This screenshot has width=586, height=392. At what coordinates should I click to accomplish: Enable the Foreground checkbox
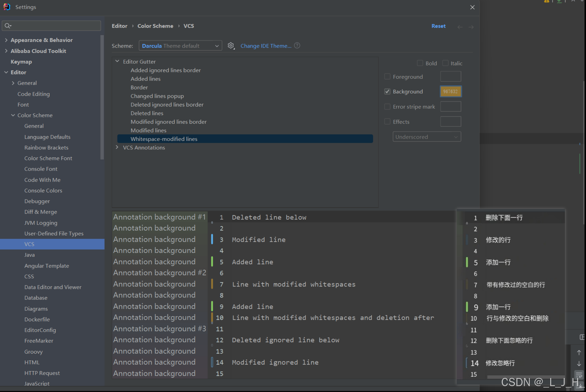[387, 76]
